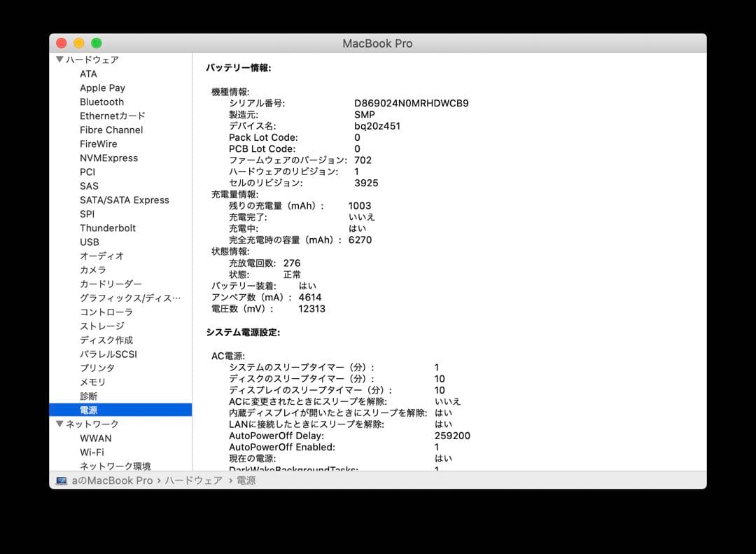Select Fibre Channel in the sidebar
756x554 pixels.
[111, 130]
